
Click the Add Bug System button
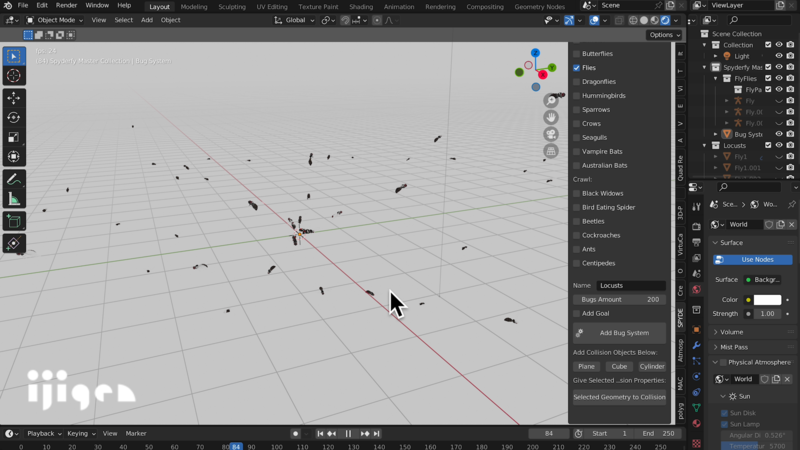pyautogui.click(x=619, y=333)
